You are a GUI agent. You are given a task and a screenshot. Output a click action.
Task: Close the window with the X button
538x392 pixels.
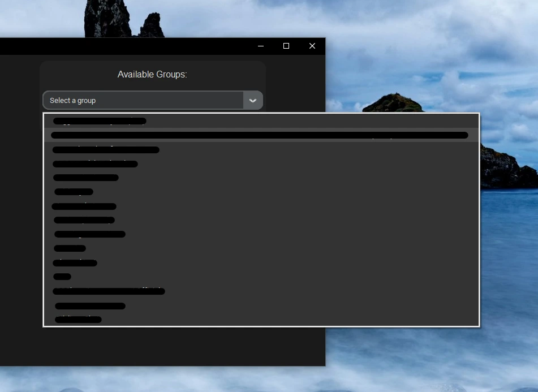[312, 46]
